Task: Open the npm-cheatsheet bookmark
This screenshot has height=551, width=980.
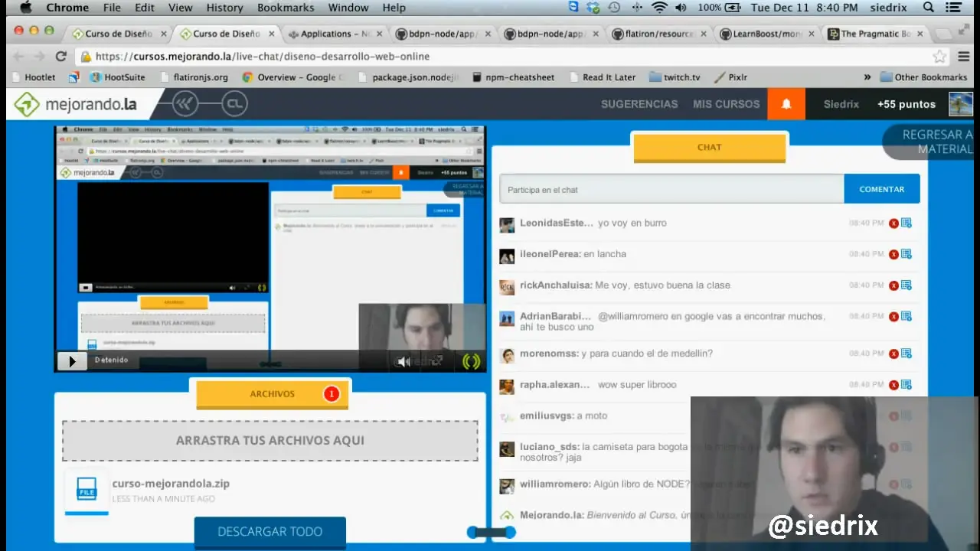Action: 513,77
